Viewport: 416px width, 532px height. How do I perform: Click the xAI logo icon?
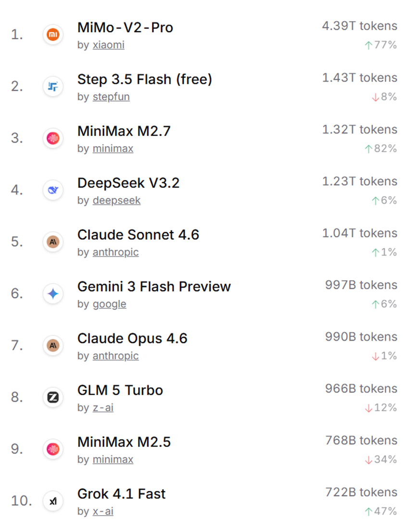click(53, 501)
